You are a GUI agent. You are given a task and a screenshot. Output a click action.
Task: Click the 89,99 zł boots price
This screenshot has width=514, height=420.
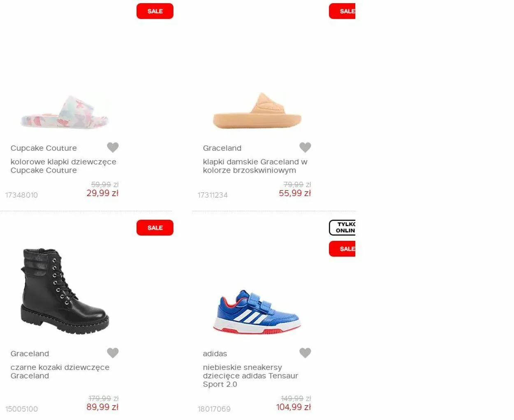click(102, 407)
